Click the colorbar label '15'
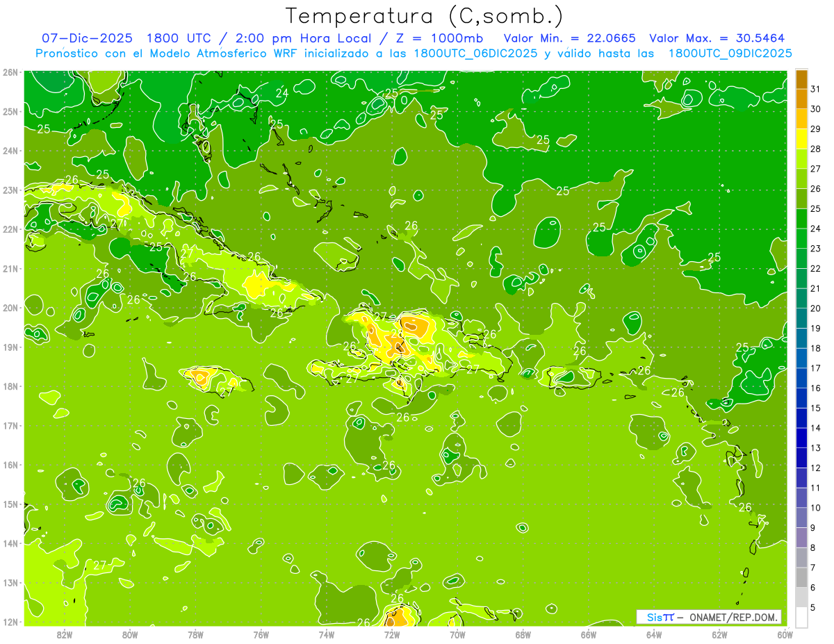834x644 pixels. pos(815,408)
